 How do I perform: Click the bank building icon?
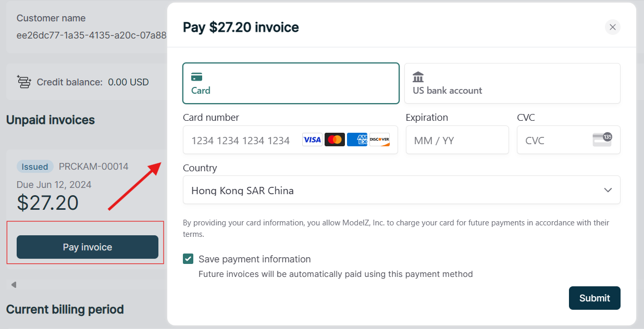pos(418,77)
